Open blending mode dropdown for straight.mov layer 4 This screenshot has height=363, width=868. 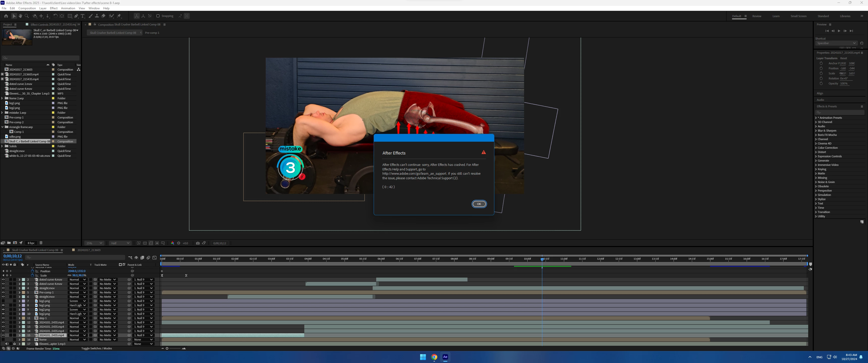[x=77, y=288]
